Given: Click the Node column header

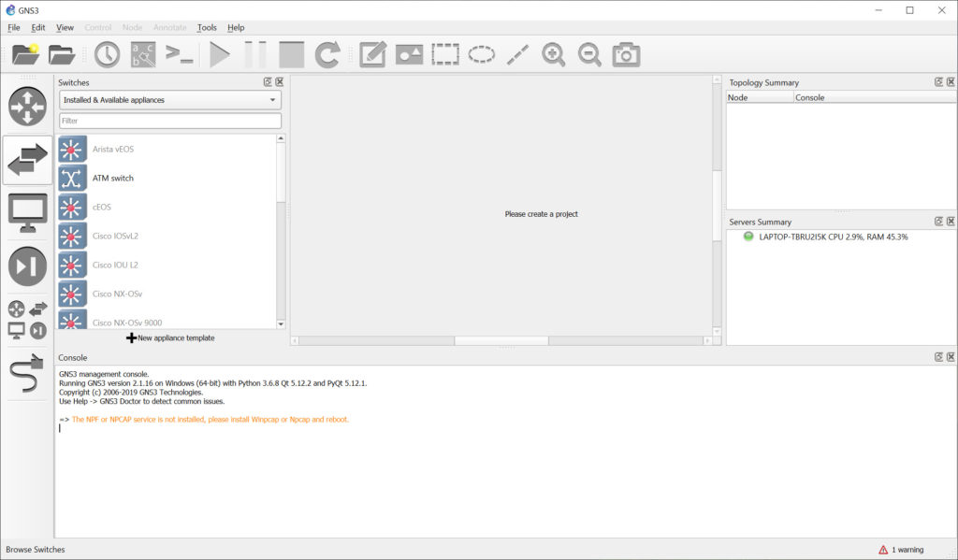Looking at the screenshot, I should pos(760,98).
